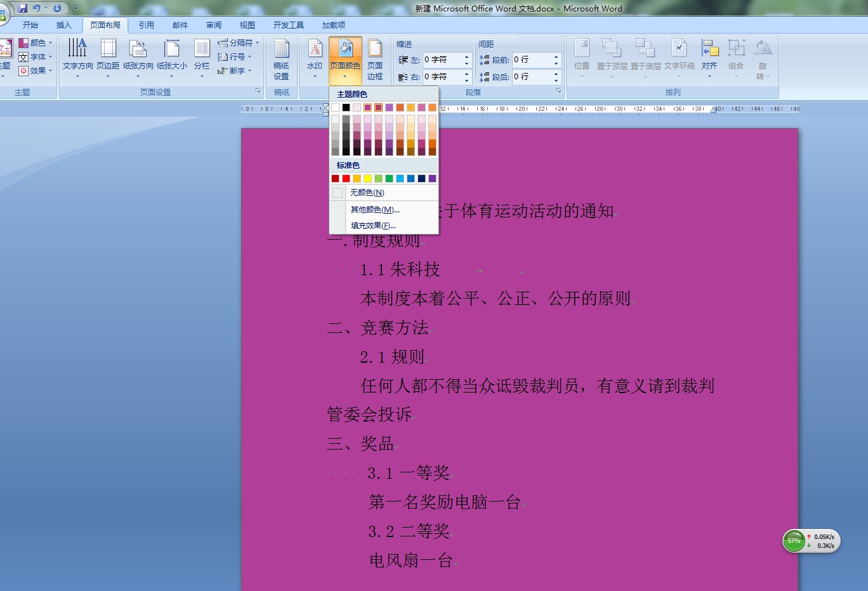Click the text 电风扇一台
This screenshot has height=591, width=868.
[x=411, y=561]
